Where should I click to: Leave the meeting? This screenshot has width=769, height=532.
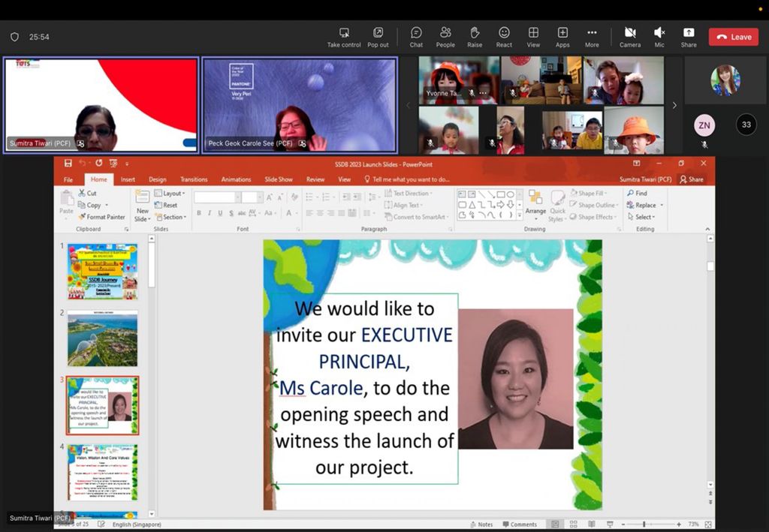click(734, 37)
